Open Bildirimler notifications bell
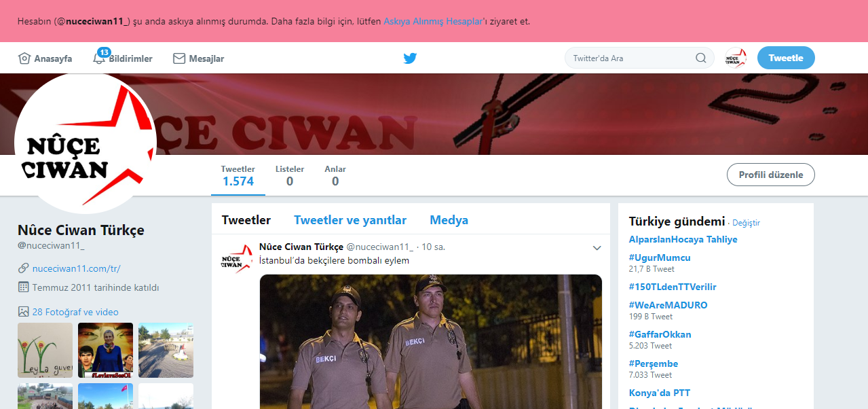 click(x=99, y=58)
